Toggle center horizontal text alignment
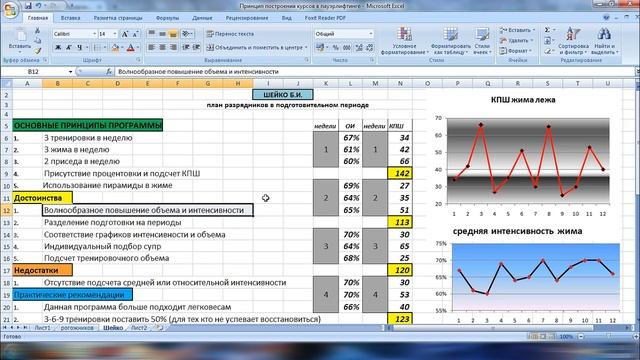The width and height of the screenshot is (640, 360). [162, 48]
